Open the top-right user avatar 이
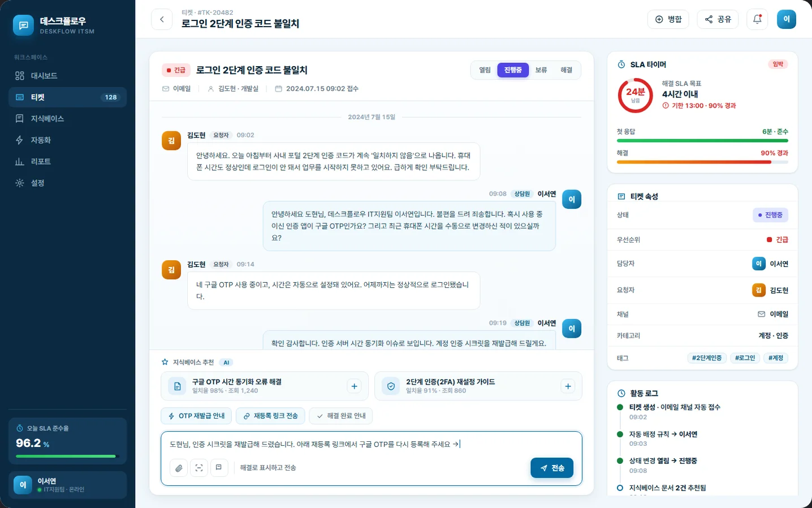 point(787,19)
